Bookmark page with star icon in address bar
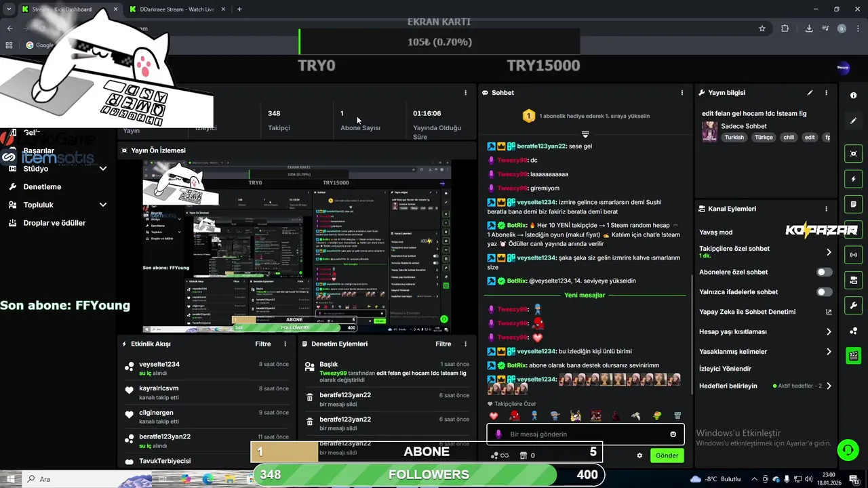 (x=762, y=28)
